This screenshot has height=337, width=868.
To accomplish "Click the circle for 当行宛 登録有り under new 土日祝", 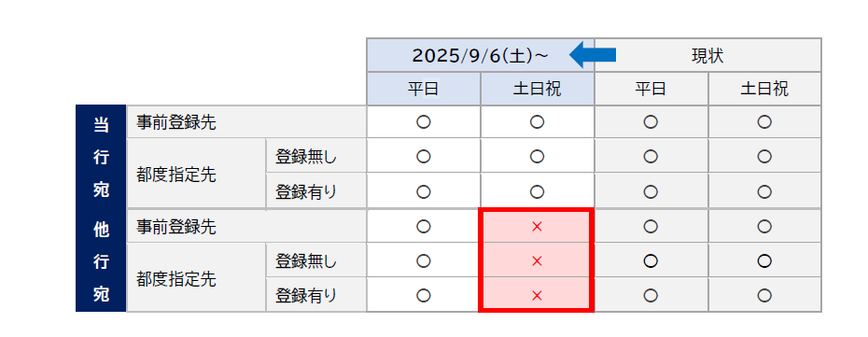I will point(537,191).
